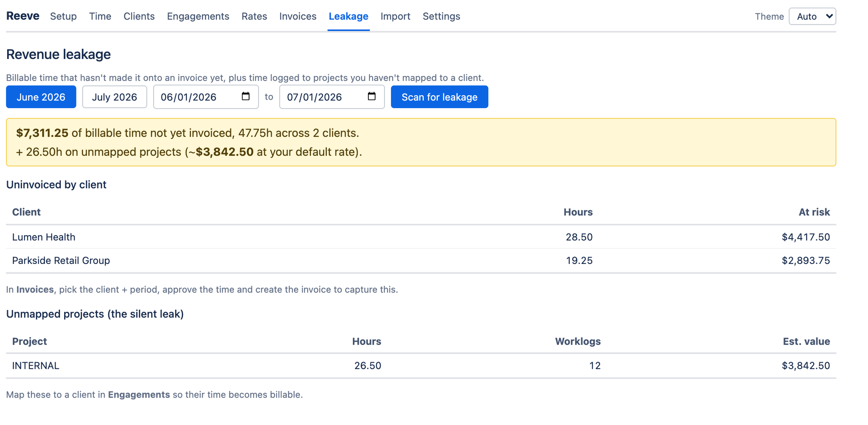The image size is (868, 425).
Task: Select the June 2026 period button
Action: pos(41,97)
